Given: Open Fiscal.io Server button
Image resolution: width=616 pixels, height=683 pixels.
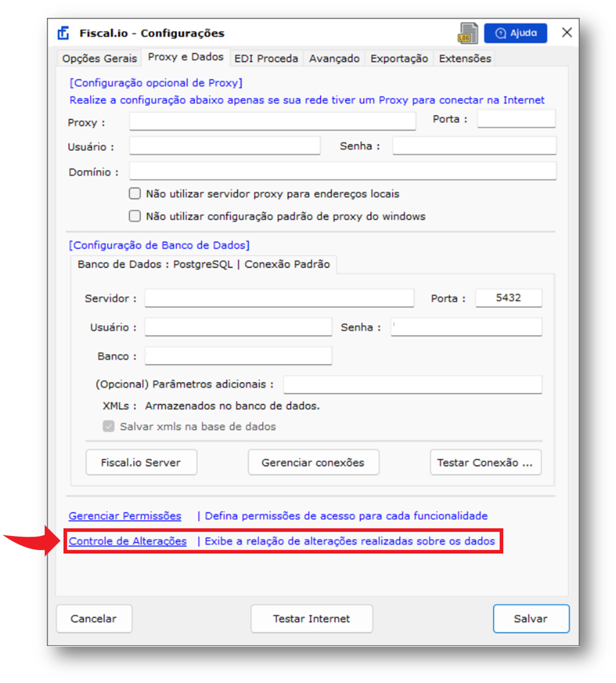Looking at the screenshot, I should 141,462.
